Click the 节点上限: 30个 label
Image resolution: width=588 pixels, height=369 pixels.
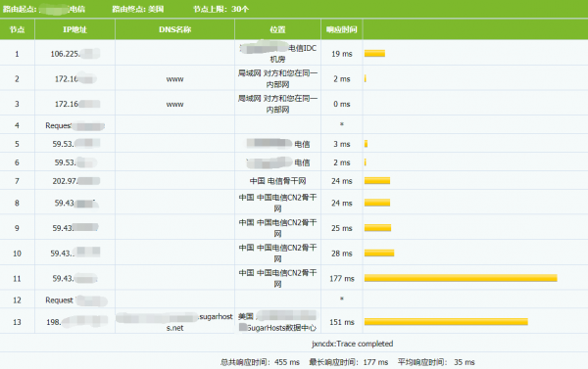220,9
